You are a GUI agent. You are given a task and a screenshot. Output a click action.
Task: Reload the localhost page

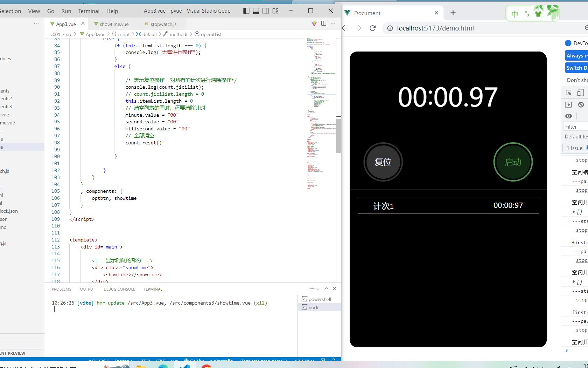373,28
